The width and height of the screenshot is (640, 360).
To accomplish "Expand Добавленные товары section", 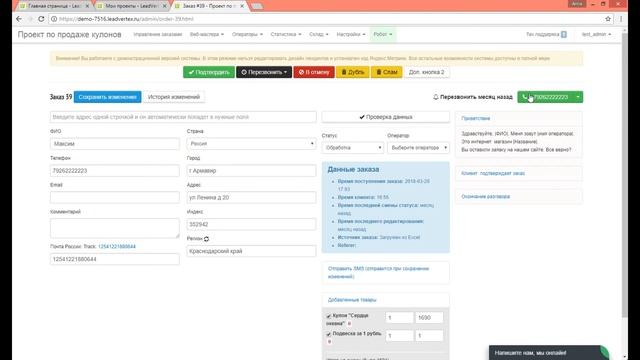I will [352, 300].
